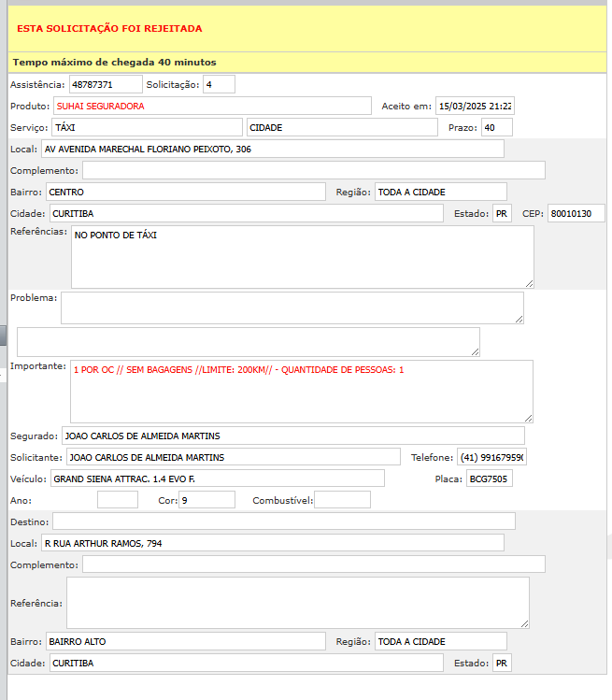This screenshot has width=612, height=700.
Task: Click the Importante text area with red text
Action: (x=301, y=392)
